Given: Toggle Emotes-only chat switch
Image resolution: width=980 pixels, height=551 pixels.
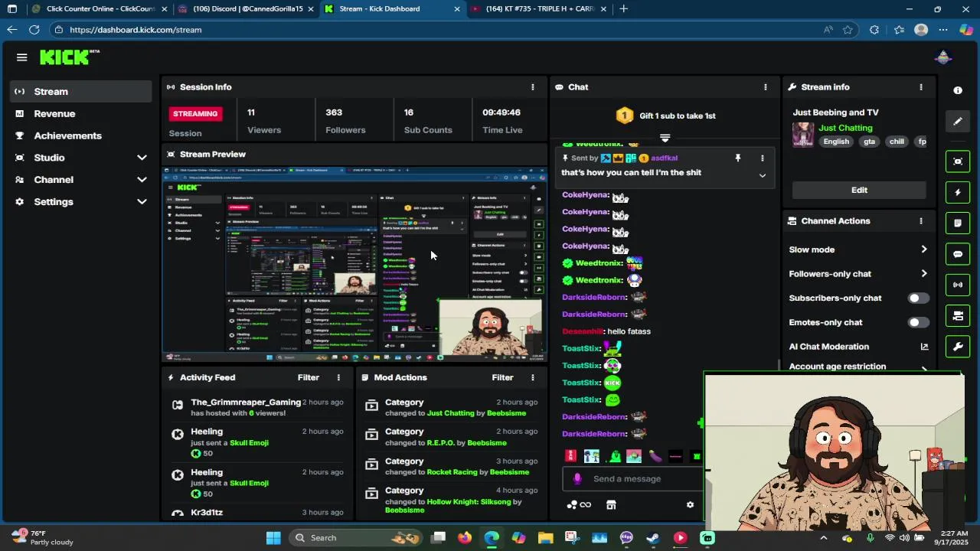Looking at the screenshot, I should coord(918,323).
